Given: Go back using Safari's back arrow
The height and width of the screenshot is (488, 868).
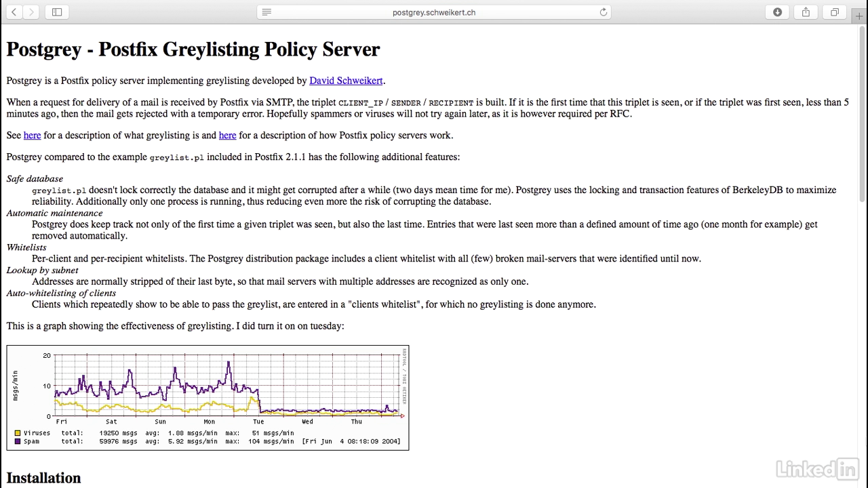Looking at the screenshot, I should click(x=14, y=12).
